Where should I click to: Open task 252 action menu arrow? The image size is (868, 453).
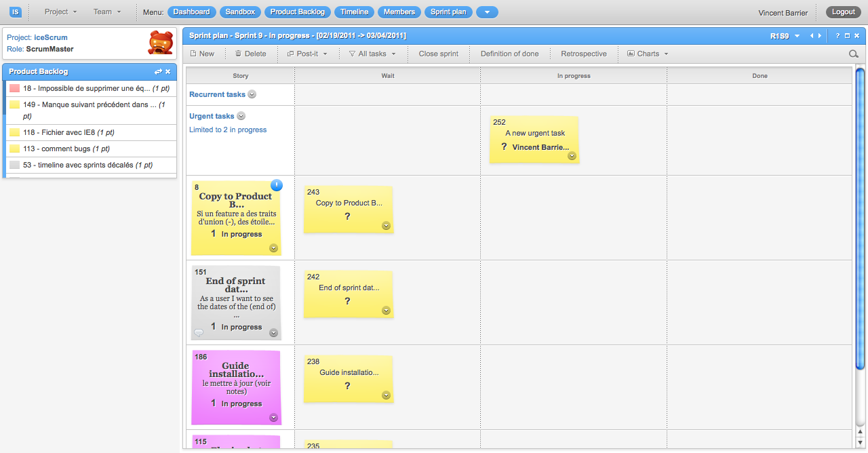click(572, 156)
